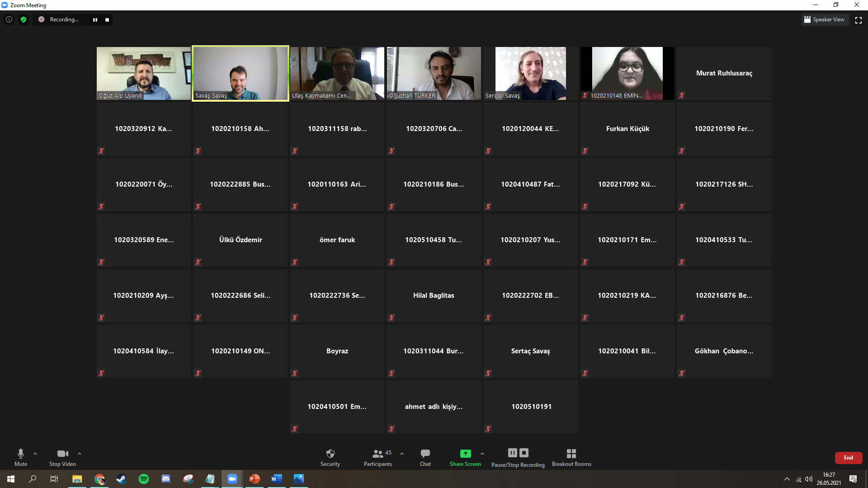The image size is (868, 488).
Task: Pause recording in bottom toolbar
Action: click(512, 453)
